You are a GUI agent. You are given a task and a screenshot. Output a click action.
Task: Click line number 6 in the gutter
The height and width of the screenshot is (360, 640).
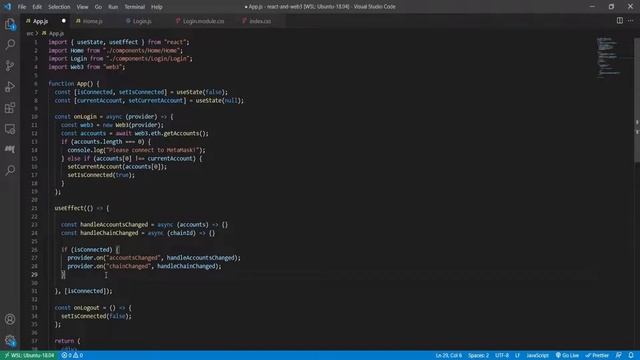(36, 84)
